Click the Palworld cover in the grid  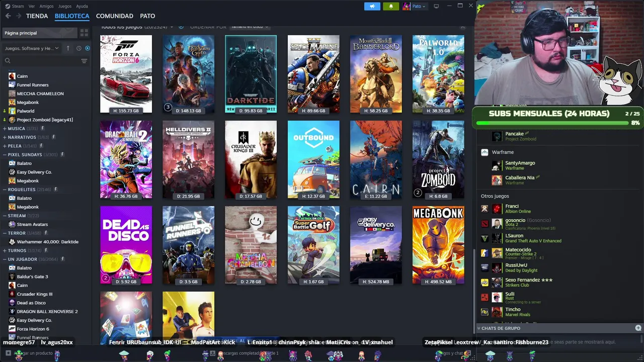[x=438, y=74]
